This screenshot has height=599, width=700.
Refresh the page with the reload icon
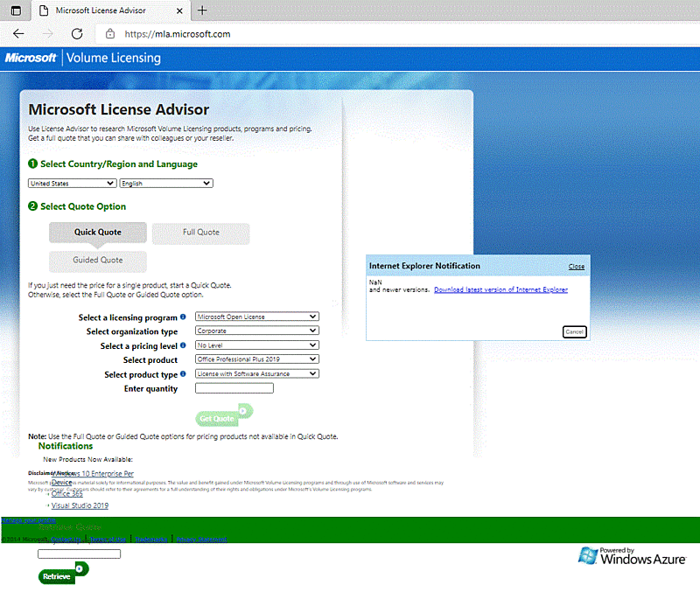[77, 33]
